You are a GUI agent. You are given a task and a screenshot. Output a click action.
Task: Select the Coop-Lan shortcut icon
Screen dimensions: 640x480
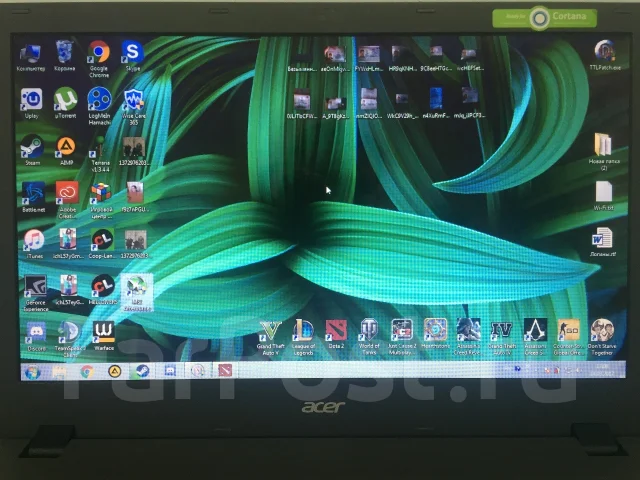[102, 243]
